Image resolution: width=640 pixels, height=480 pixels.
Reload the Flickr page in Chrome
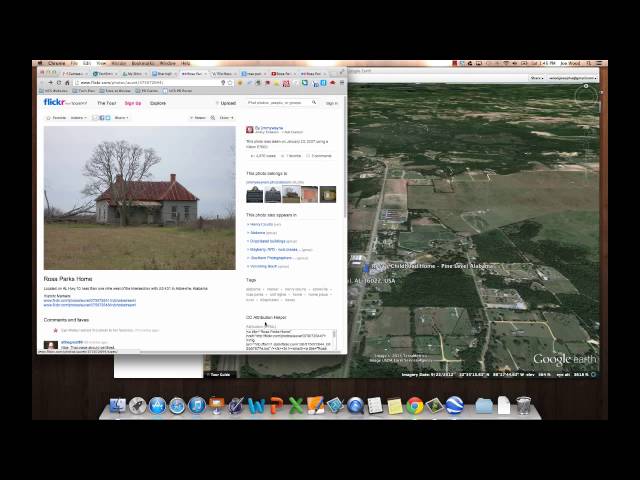[59, 82]
